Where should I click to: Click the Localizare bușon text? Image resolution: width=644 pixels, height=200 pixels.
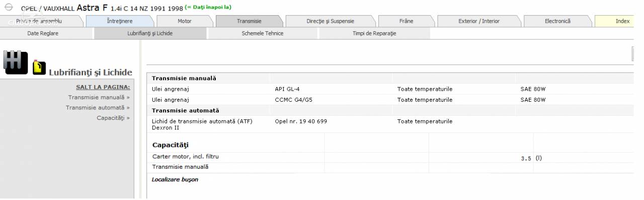(x=175, y=179)
